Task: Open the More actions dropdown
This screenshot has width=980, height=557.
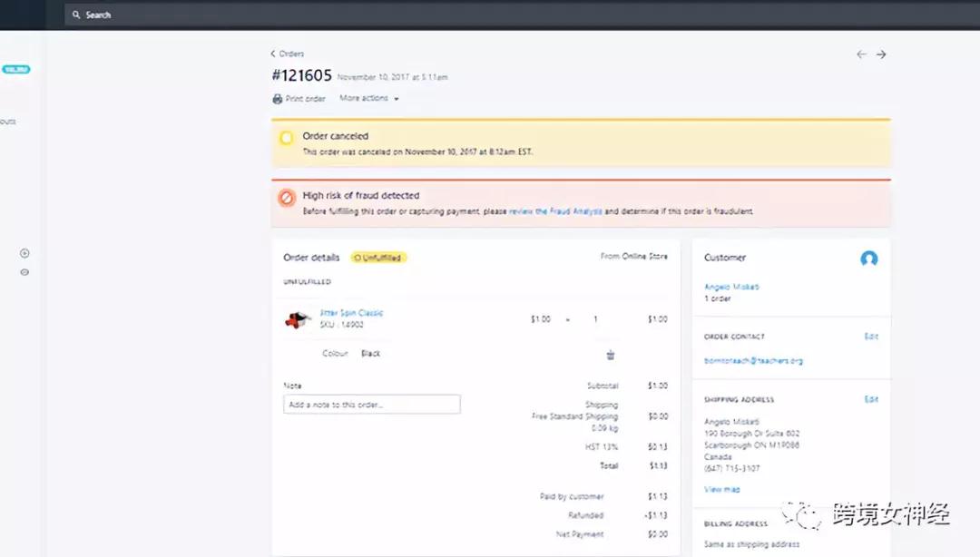Action: (x=368, y=98)
